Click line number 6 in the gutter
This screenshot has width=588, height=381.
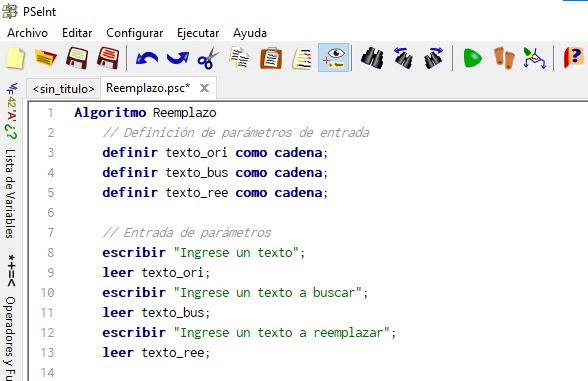[50, 213]
